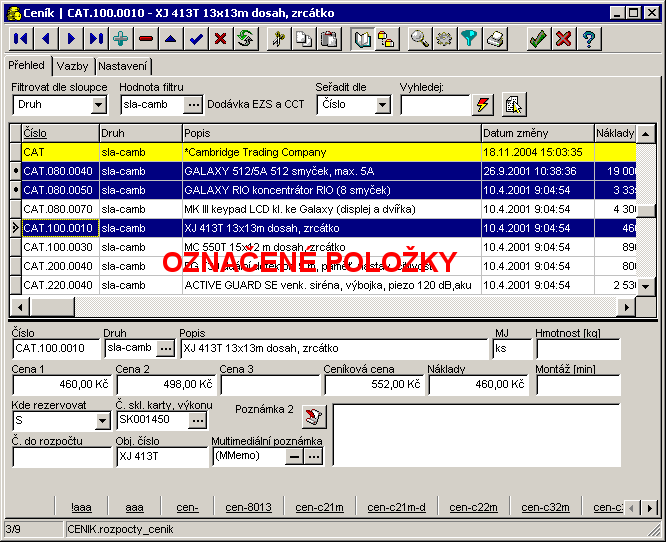Viewport: 666px width, 542px height.
Task: Click the printer icon in toolbar
Action: (x=495, y=39)
